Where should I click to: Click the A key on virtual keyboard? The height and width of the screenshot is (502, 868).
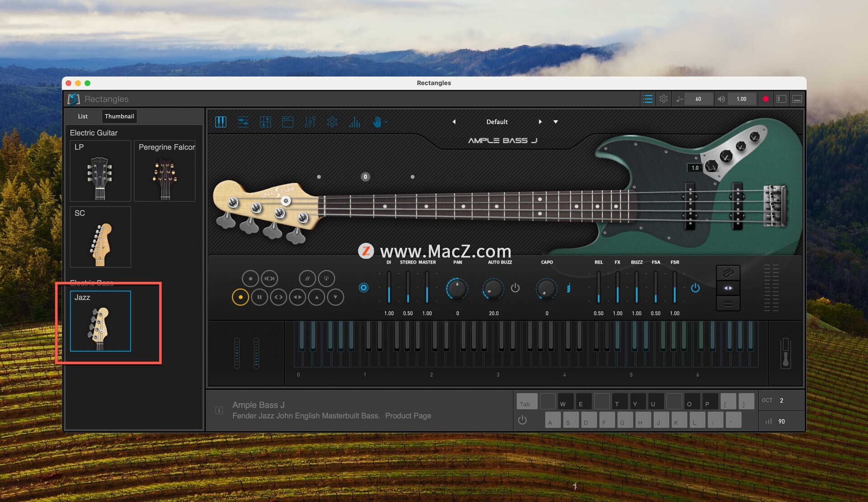[x=553, y=420]
